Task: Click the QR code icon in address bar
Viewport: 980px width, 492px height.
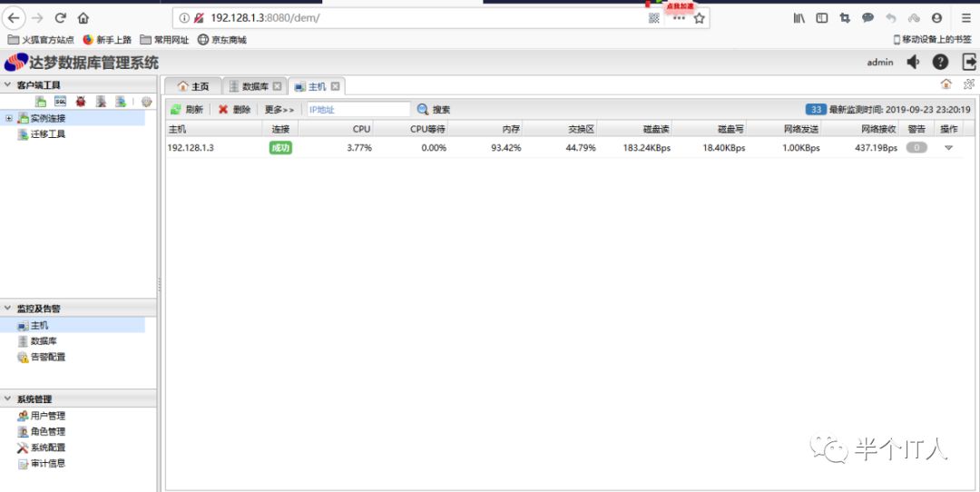Action: [653, 18]
